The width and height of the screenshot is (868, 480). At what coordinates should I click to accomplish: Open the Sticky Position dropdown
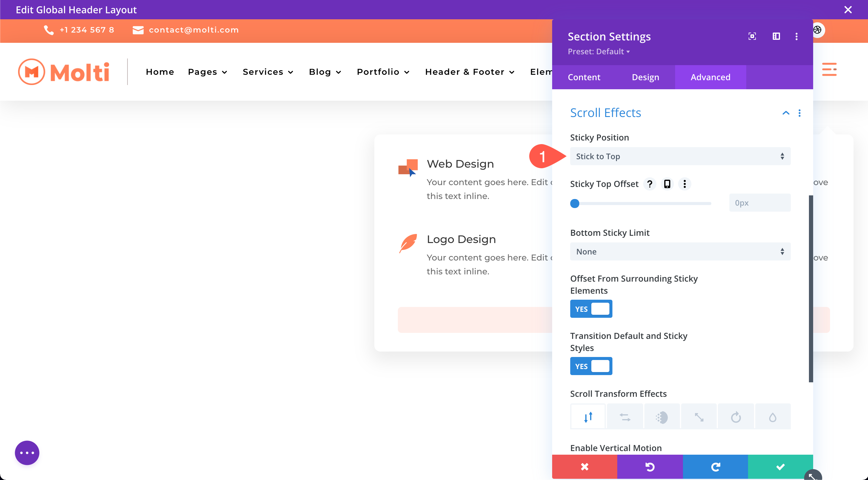[x=680, y=156]
